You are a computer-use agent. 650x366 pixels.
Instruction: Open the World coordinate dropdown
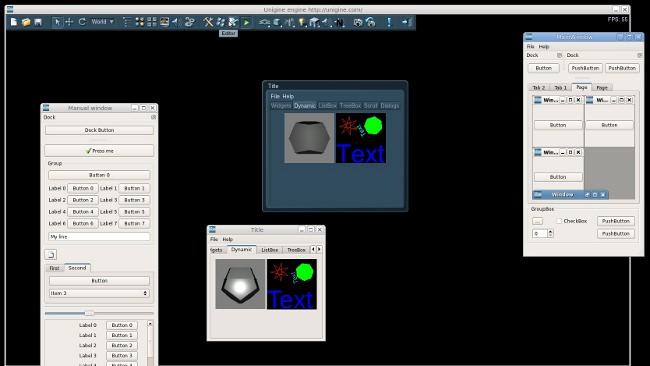(x=102, y=22)
